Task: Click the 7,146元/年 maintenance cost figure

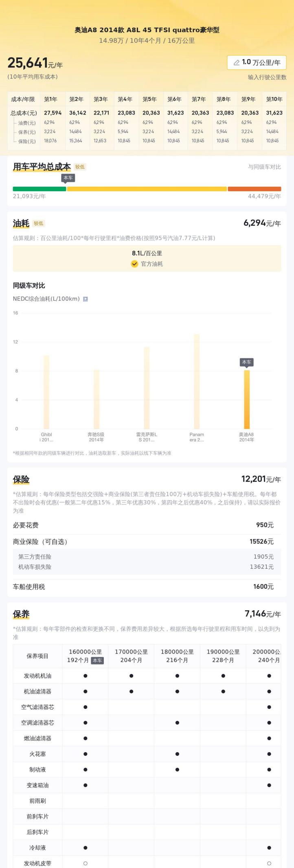Action: pos(263,614)
